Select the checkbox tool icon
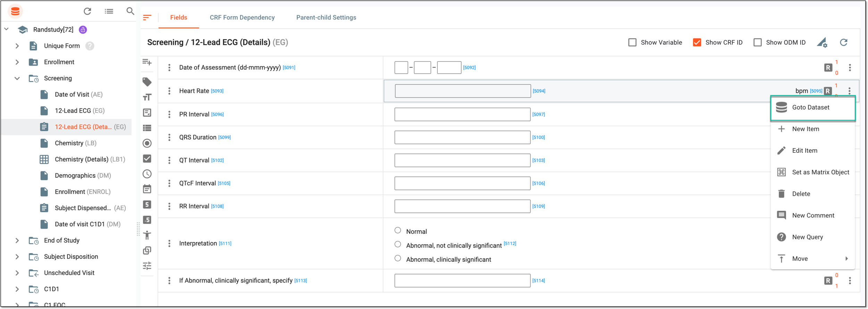 147,159
